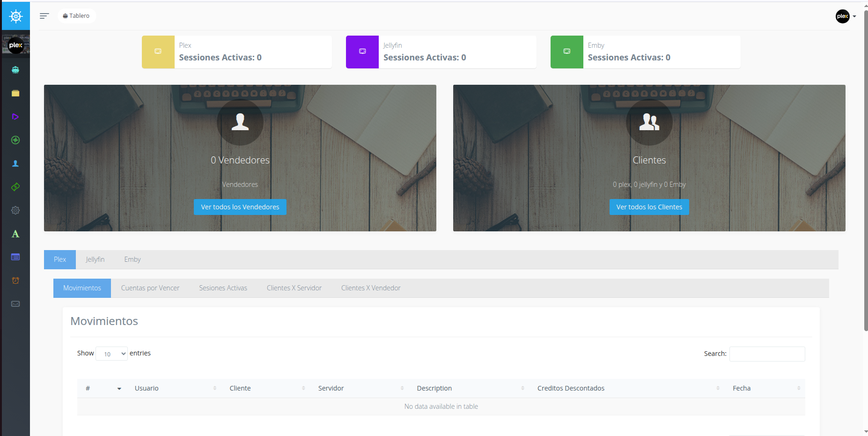The width and height of the screenshot is (868, 436).
Task: Switch to the Jellyfin tab
Action: 95,259
